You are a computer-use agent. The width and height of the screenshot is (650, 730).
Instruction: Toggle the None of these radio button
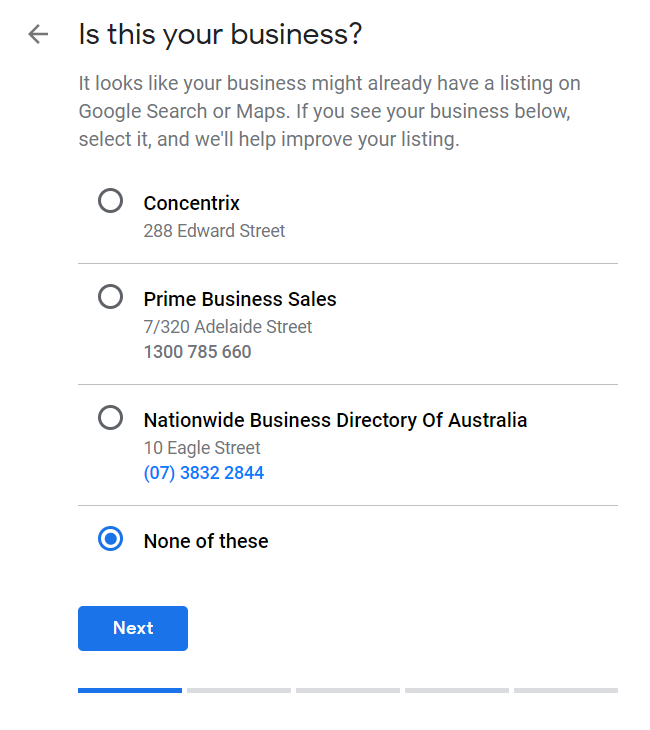pyautogui.click(x=110, y=539)
